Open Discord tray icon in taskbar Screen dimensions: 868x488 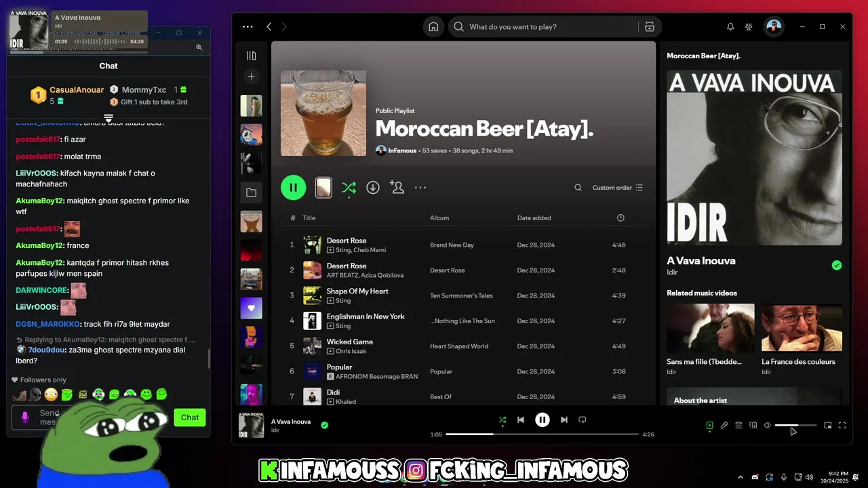pos(755,477)
